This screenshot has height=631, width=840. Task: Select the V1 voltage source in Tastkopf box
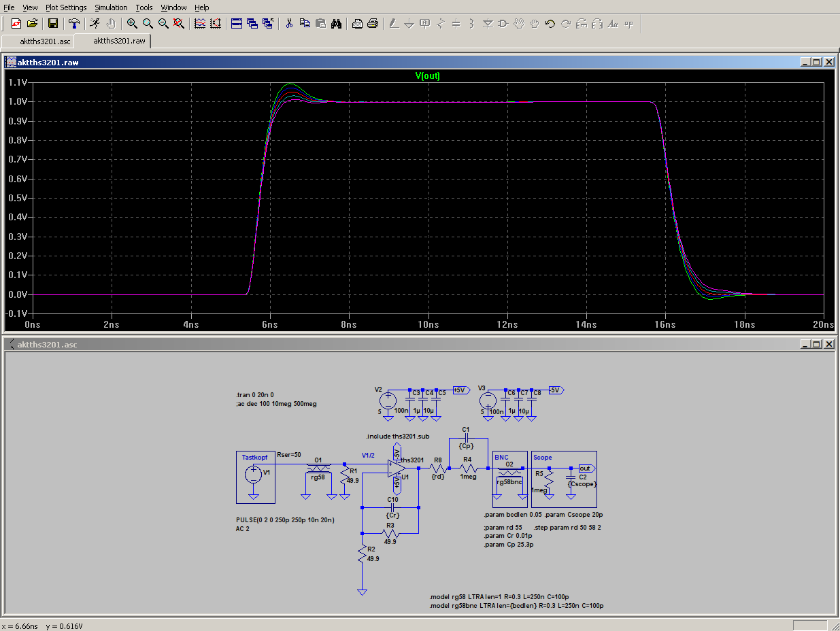coord(253,474)
